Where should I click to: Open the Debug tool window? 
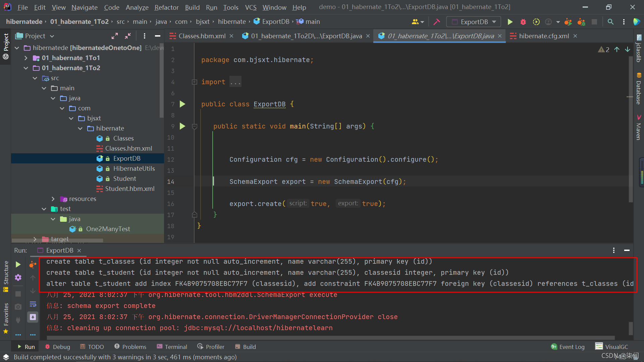pyautogui.click(x=58, y=347)
